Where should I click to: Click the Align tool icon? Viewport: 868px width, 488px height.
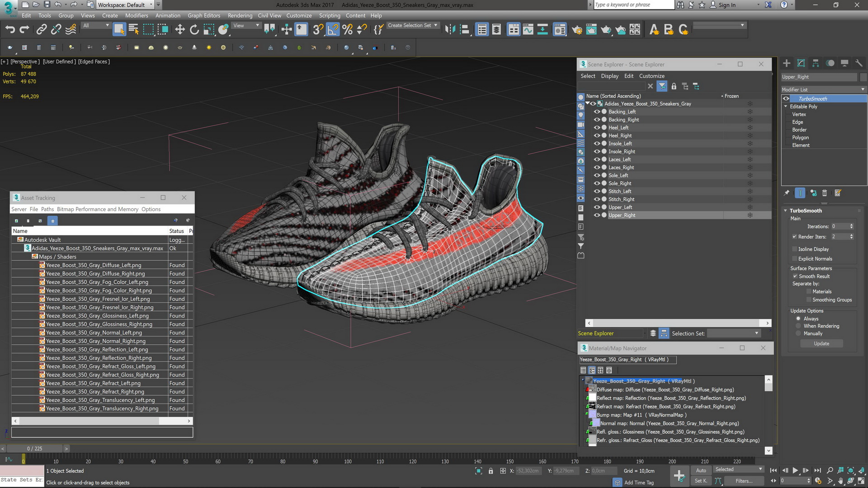click(464, 30)
